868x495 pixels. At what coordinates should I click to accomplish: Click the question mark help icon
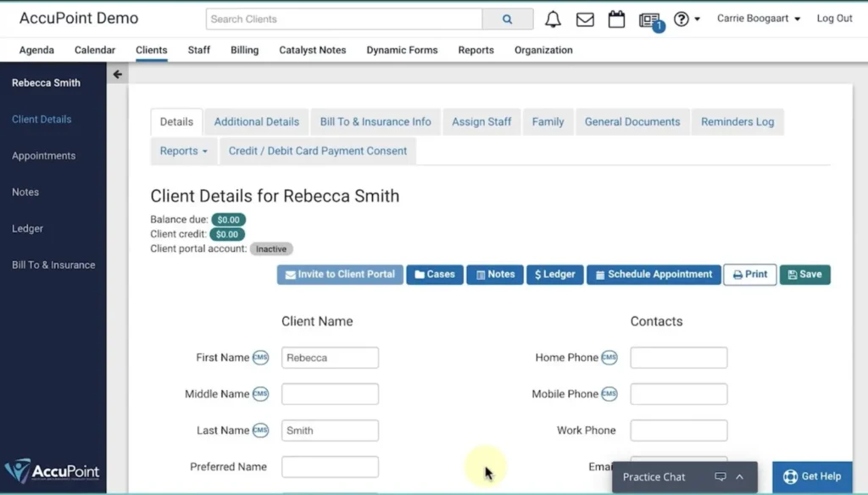pos(682,19)
